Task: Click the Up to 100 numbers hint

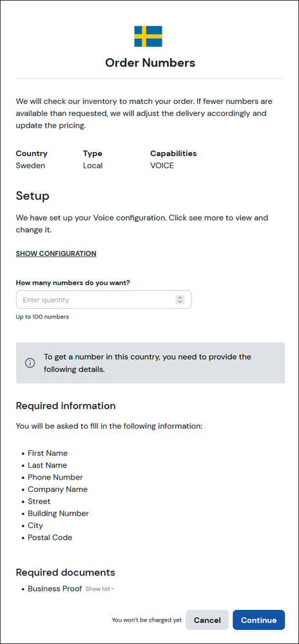Action: click(43, 317)
